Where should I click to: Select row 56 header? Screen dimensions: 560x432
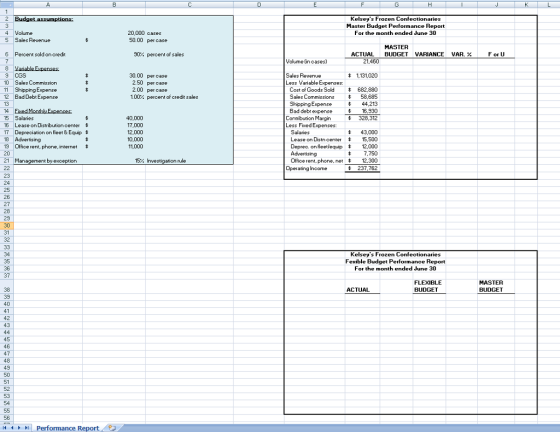(6, 418)
